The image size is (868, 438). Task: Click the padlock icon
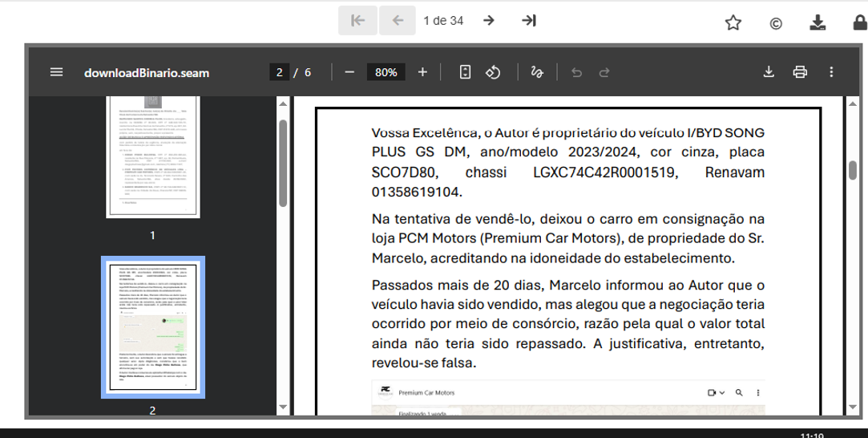(x=860, y=22)
